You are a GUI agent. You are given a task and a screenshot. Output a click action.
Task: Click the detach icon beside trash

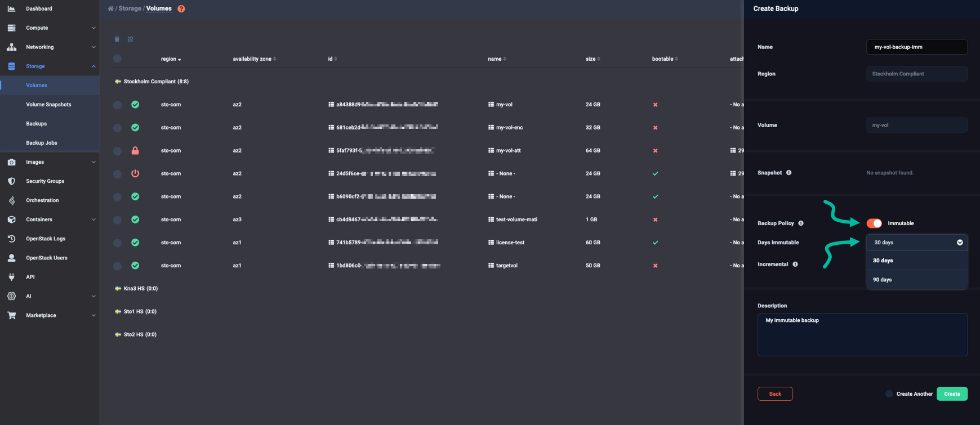131,39
